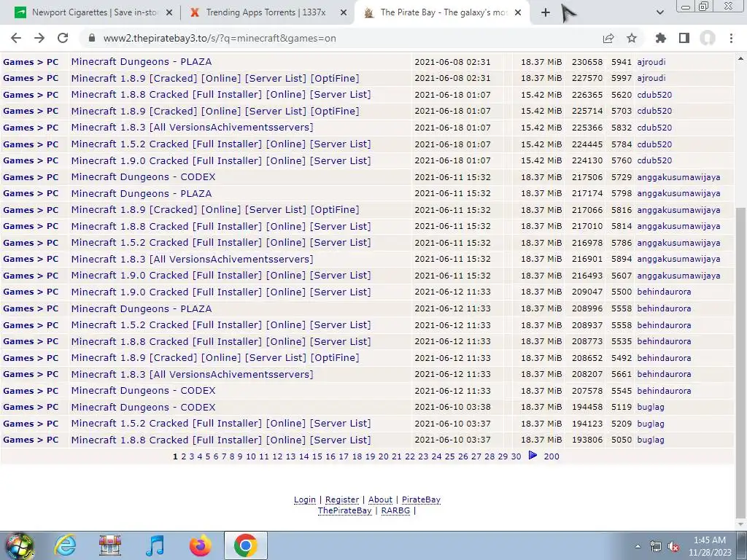Screen dimensions: 747x560
Task: Open the tab search dropdown chevron
Action: (x=659, y=13)
